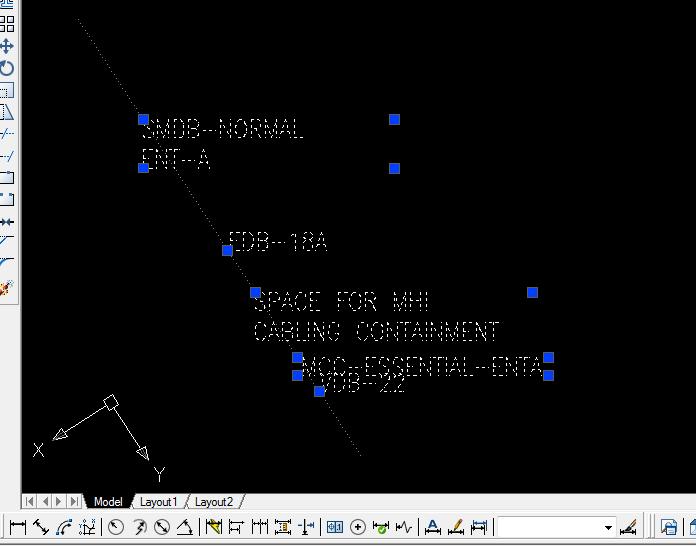The height and width of the screenshot is (546, 696).
Task: Insert a geometric Tolerance frame
Action: point(335,527)
